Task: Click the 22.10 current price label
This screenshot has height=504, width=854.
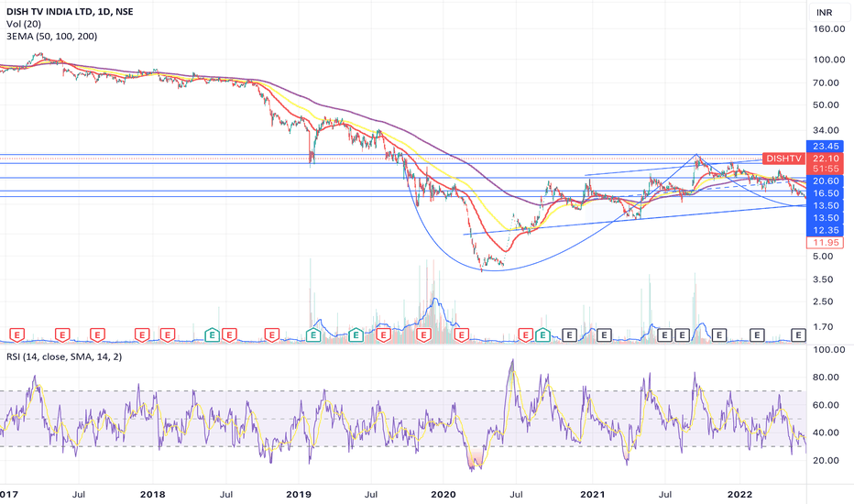Action: click(x=825, y=159)
